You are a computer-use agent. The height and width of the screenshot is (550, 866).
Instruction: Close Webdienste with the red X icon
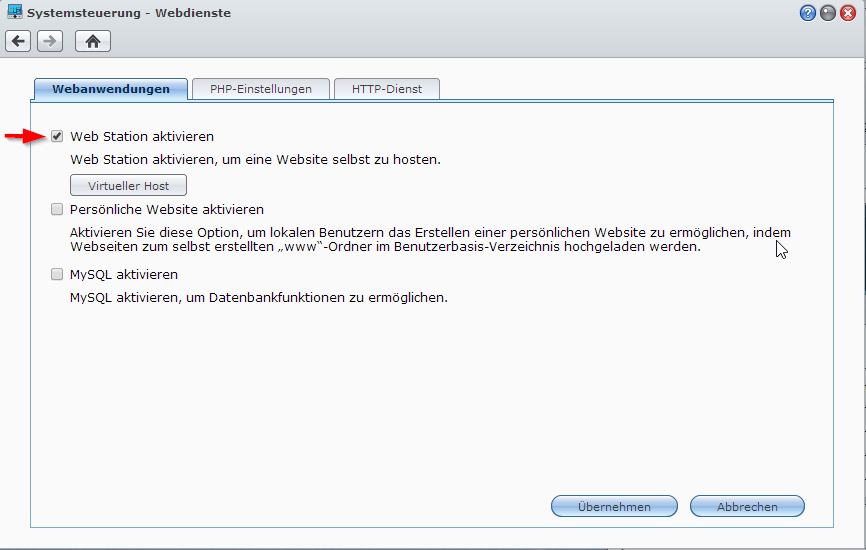click(848, 13)
